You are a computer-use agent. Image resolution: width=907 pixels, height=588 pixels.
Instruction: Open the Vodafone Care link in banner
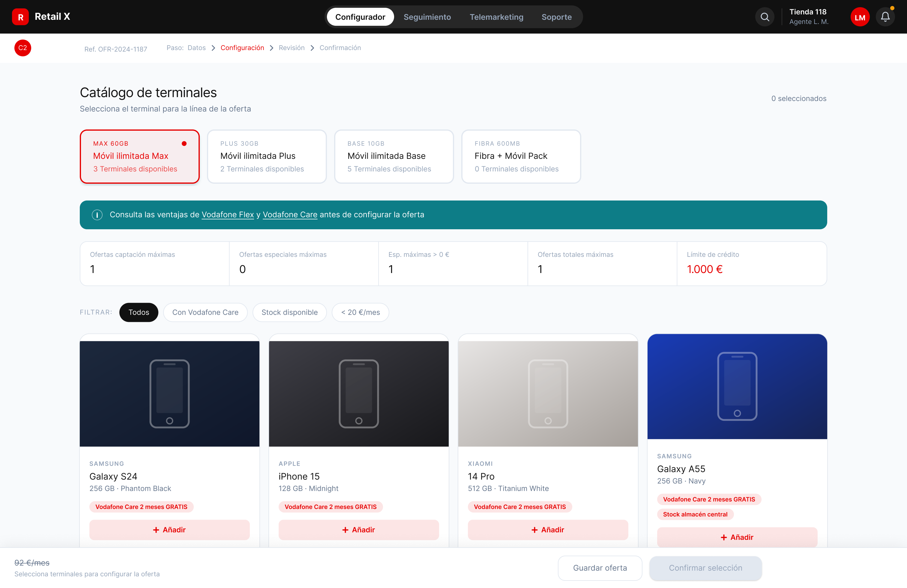pyautogui.click(x=290, y=215)
